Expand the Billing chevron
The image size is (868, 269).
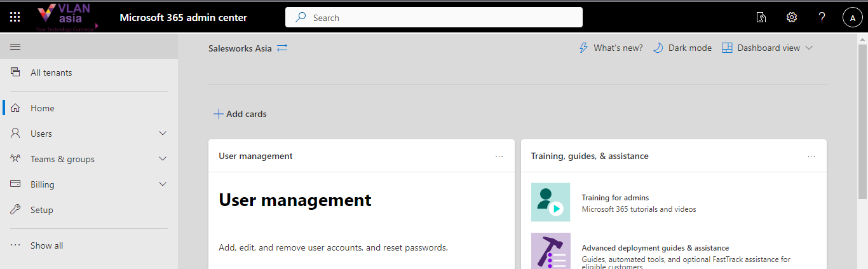[x=163, y=184]
